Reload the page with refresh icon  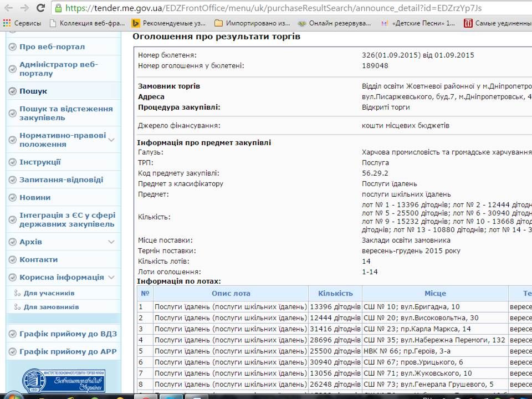(40, 8)
